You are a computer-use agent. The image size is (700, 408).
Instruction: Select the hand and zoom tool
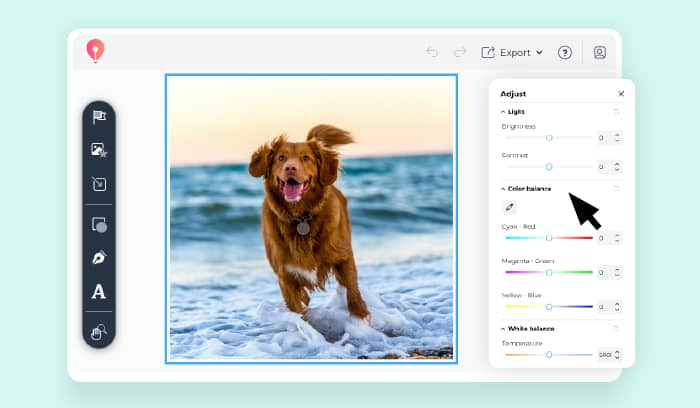tap(99, 332)
